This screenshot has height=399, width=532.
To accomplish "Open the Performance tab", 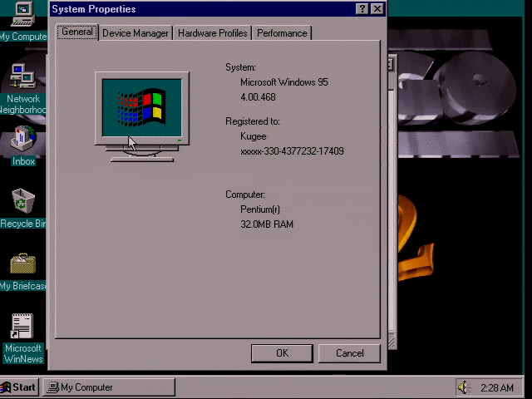I will tap(282, 33).
